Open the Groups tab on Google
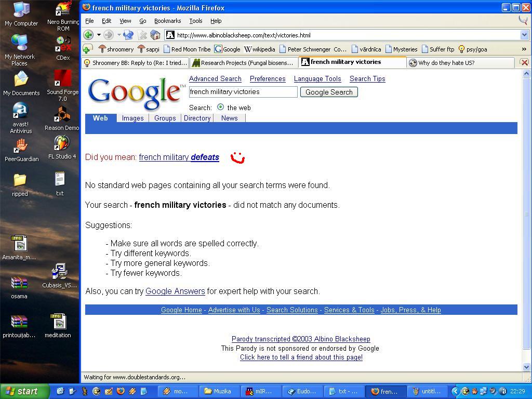The height and width of the screenshot is (399, 532). click(165, 118)
